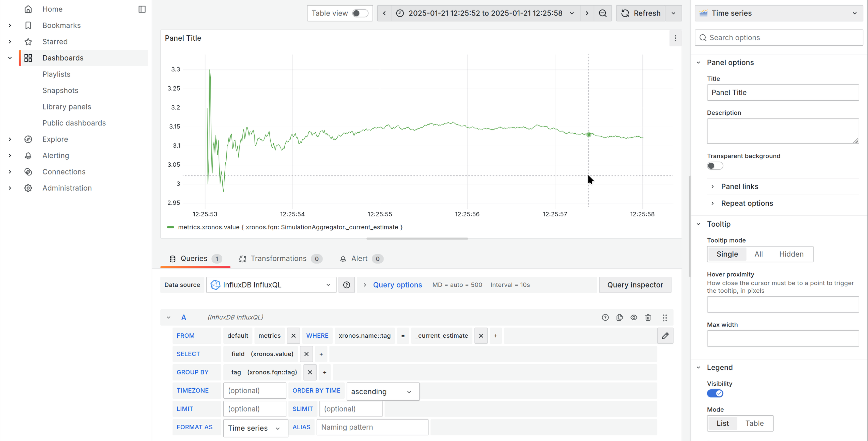Enable Transparent background switch
The height and width of the screenshot is (441, 868).
715,165
